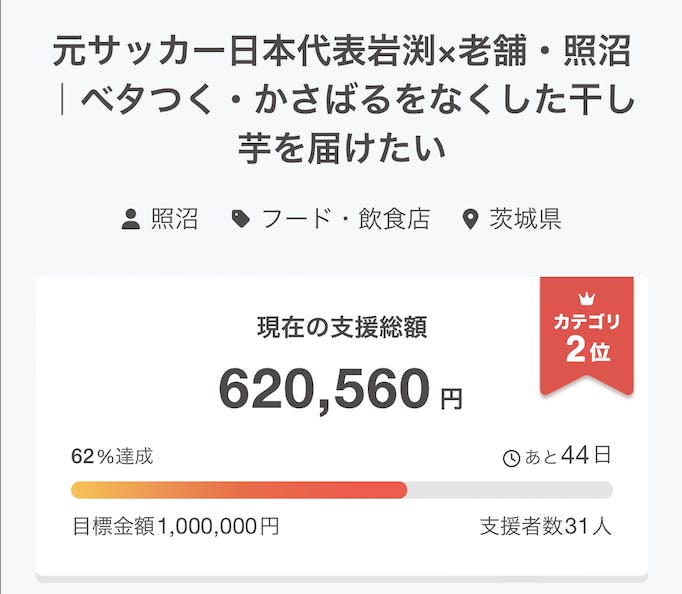The width and height of the screenshot is (682, 594).
Task: Click the あと44日 remaining days text
Action: [568, 457]
